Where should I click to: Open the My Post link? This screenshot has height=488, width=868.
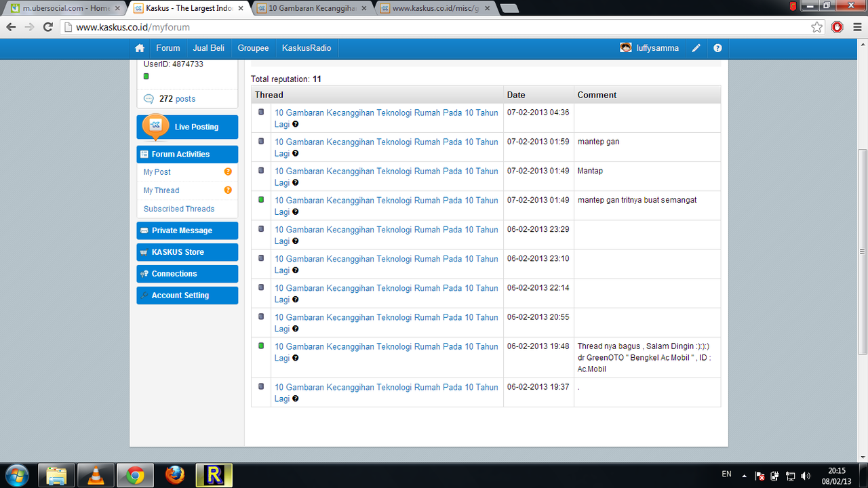pyautogui.click(x=157, y=172)
